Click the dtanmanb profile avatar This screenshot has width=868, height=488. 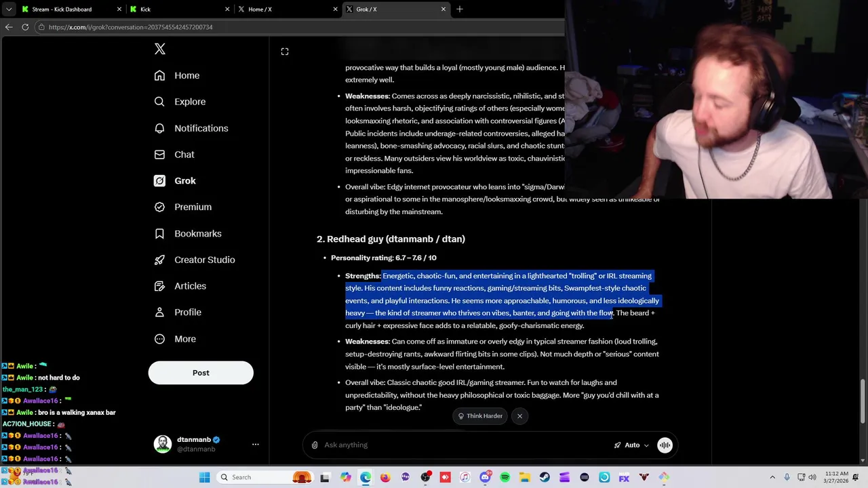point(163,444)
